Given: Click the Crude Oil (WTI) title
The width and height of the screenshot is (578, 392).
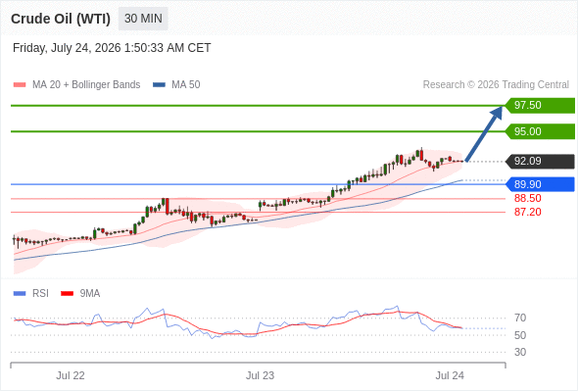Looking at the screenshot, I should [x=61, y=19].
